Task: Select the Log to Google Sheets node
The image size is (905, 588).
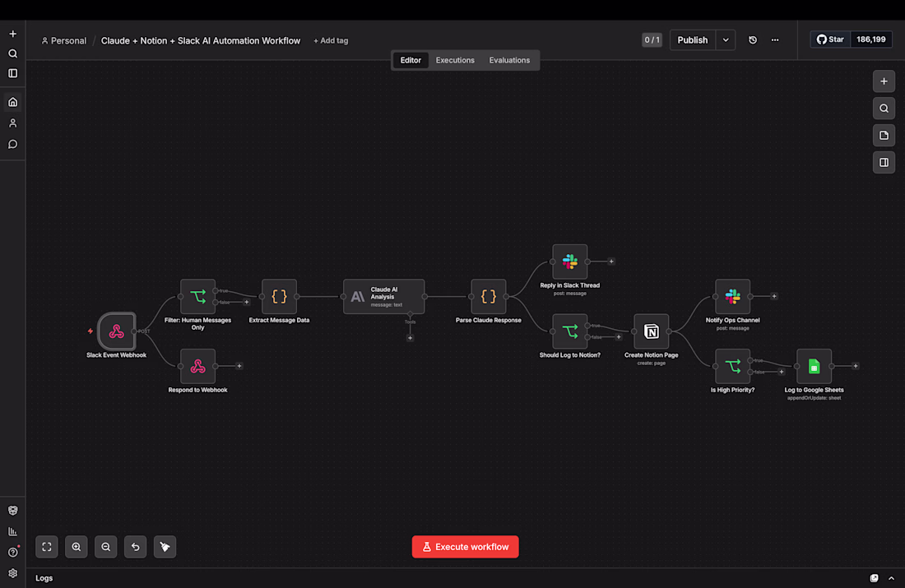Action: click(x=814, y=366)
